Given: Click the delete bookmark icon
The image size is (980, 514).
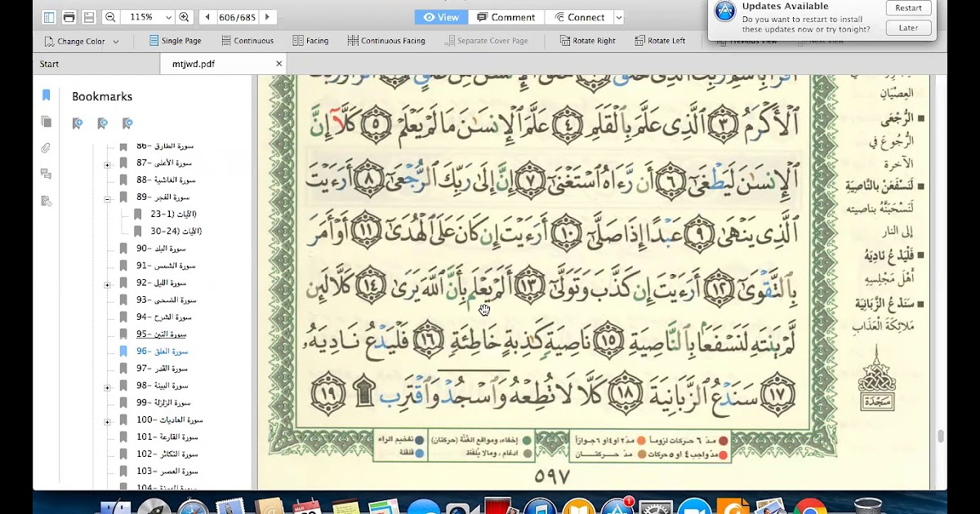Looking at the screenshot, I should (102, 123).
